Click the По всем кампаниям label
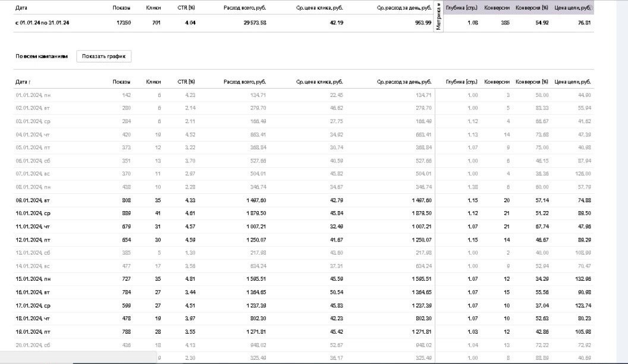The width and height of the screenshot is (628, 364). click(x=42, y=56)
